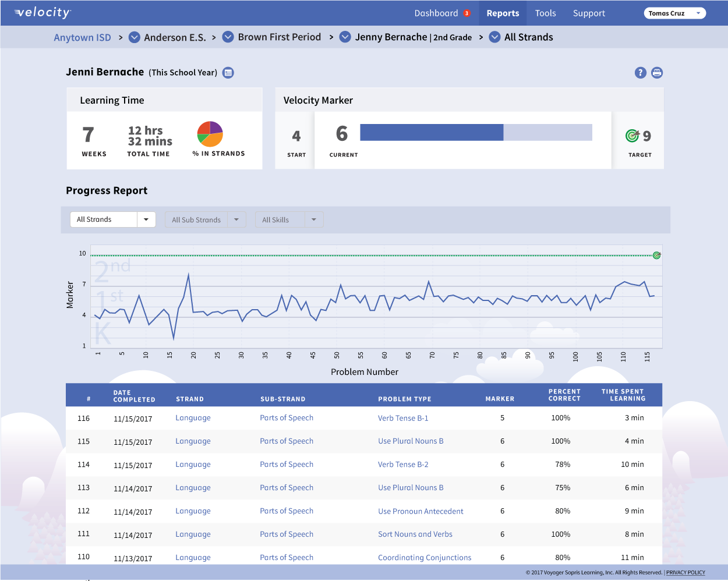
Task: Sort by the Marker column header
Action: pyautogui.click(x=500, y=399)
